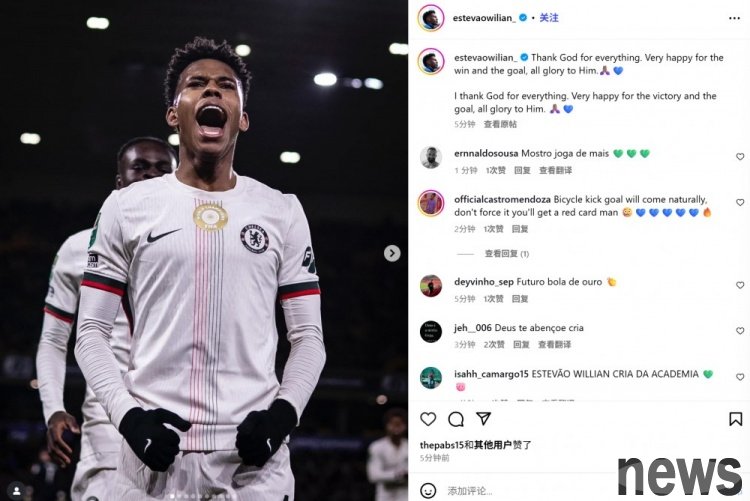750x501 pixels.
Task: Open the emoji picker smiley icon
Action: tap(428, 490)
